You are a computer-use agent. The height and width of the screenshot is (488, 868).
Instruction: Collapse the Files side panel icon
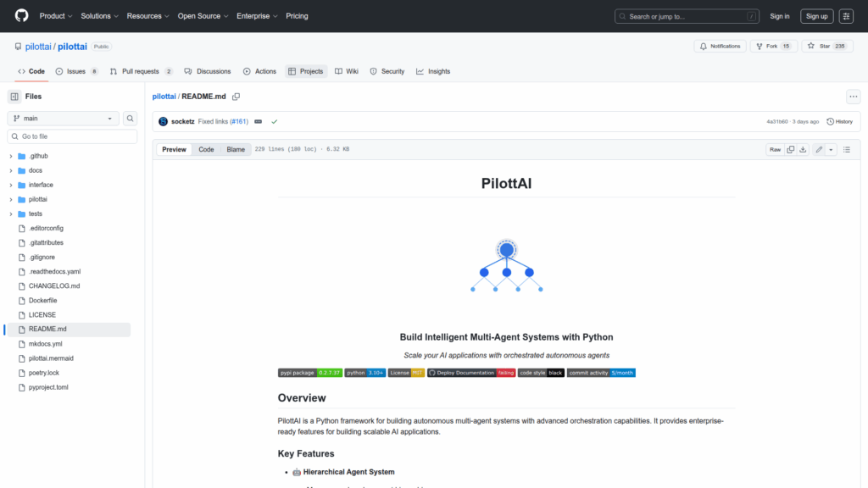click(x=14, y=97)
